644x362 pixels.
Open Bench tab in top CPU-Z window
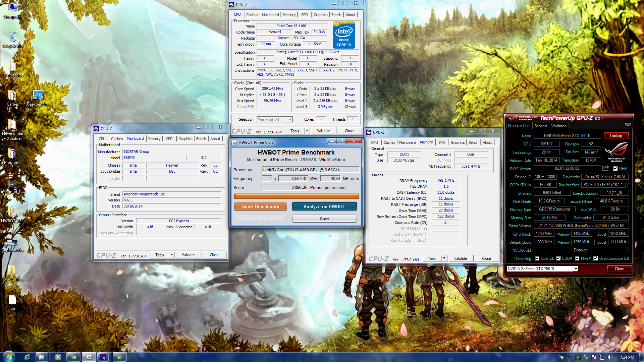[336, 15]
